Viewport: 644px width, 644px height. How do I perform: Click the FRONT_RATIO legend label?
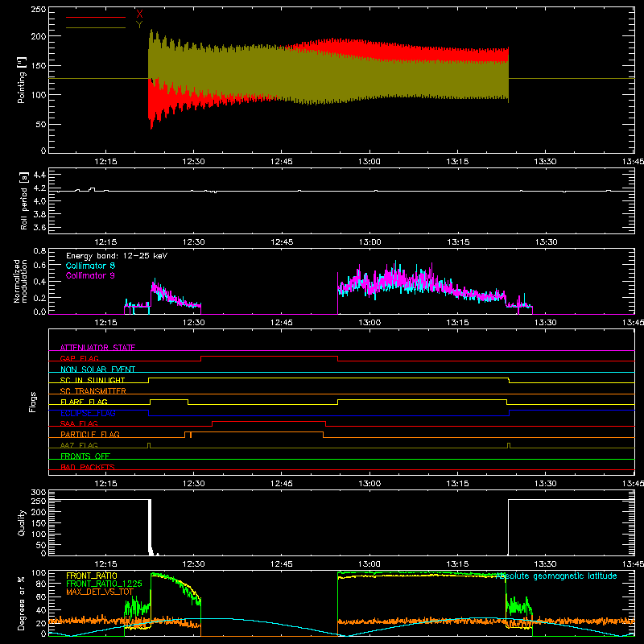point(92,576)
